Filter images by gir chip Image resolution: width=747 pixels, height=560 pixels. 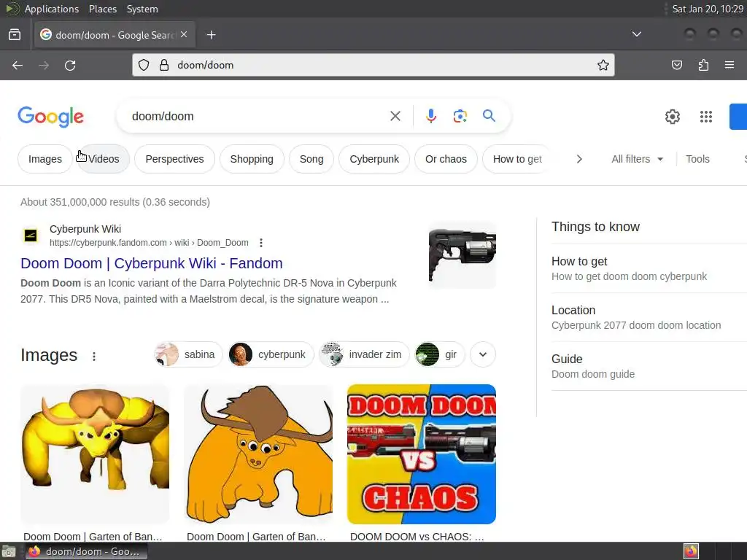439,355
